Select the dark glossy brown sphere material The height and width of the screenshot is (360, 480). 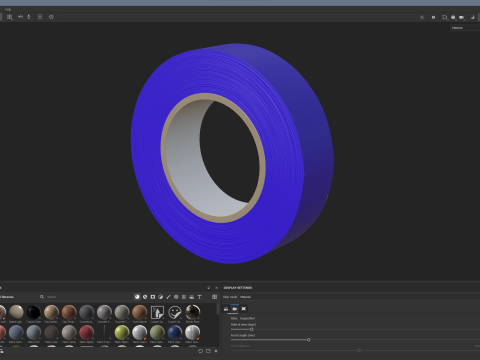(193, 313)
